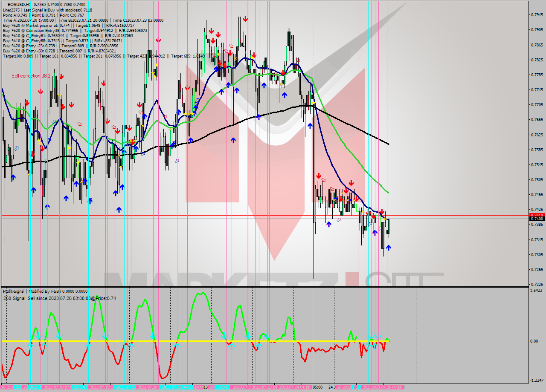Click the 0.7825 price axis label

[x=537, y=60]
